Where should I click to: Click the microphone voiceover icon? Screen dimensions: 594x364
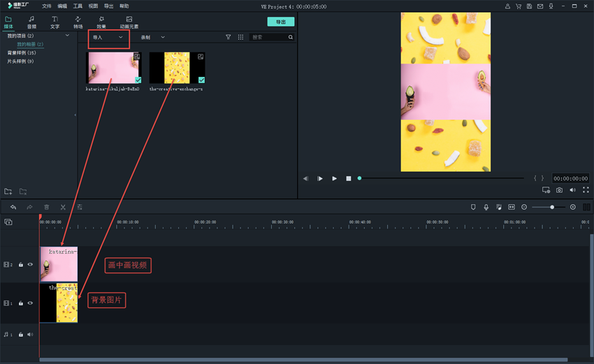[x=486, y=207]
